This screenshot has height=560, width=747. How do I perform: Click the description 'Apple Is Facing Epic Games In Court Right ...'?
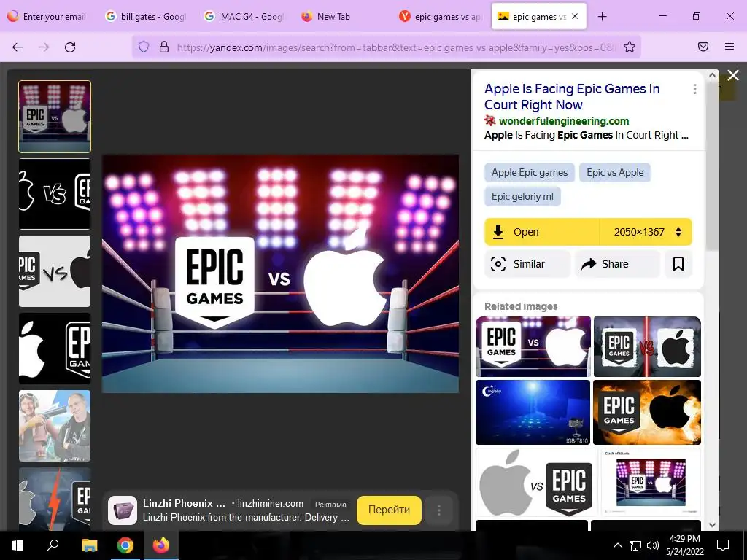click(586, 135)
